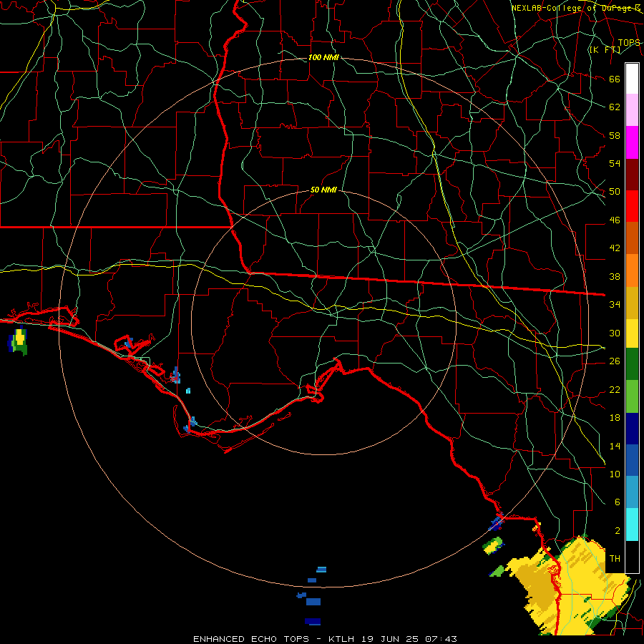Click the "18" legend value
Image resolution: width=644 pixels, height=644 pixels.
click(615, 418)
